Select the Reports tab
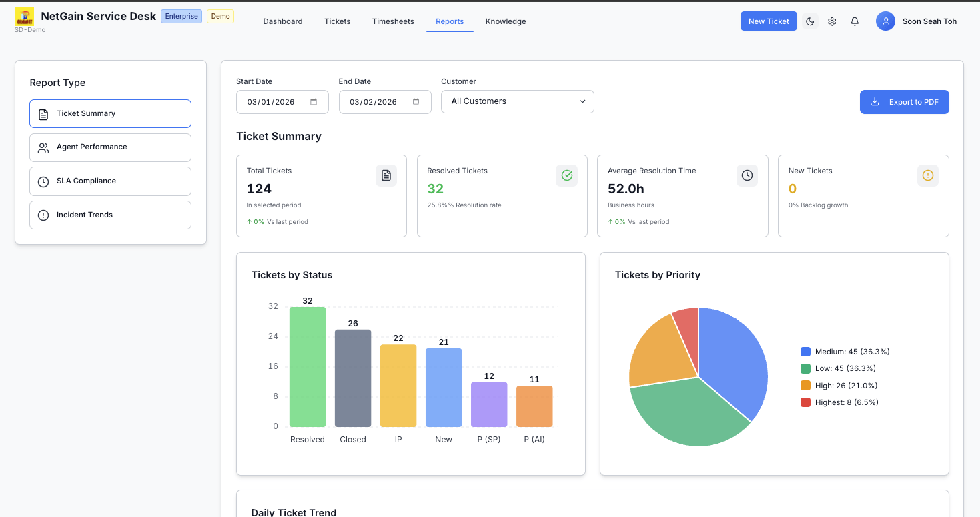This screenshot has width=980, height=517. tap(450, 21)
